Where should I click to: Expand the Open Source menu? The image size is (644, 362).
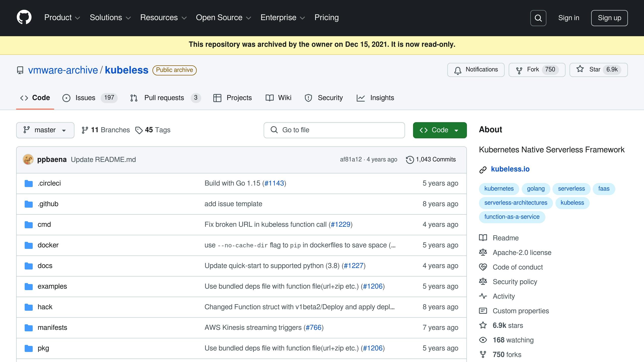tap(224, 18)
